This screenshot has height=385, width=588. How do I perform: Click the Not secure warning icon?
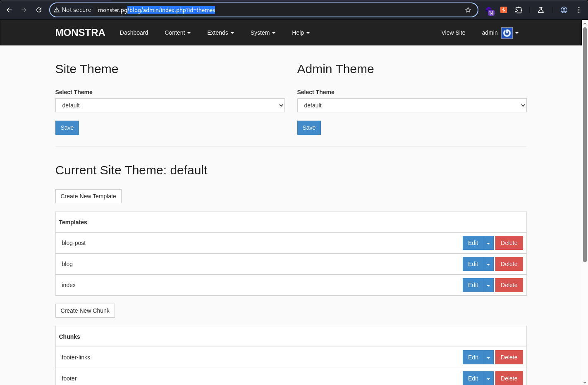pyautogui.click(x=57, y=10)
